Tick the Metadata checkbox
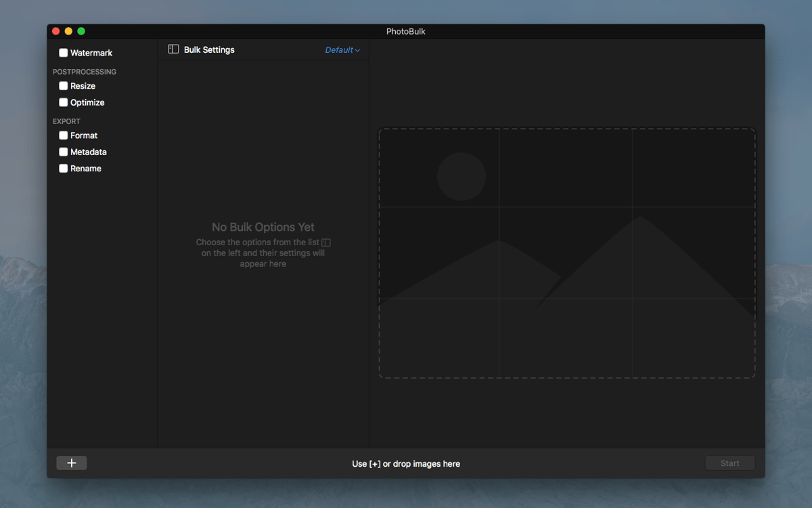 pos(63,152)
